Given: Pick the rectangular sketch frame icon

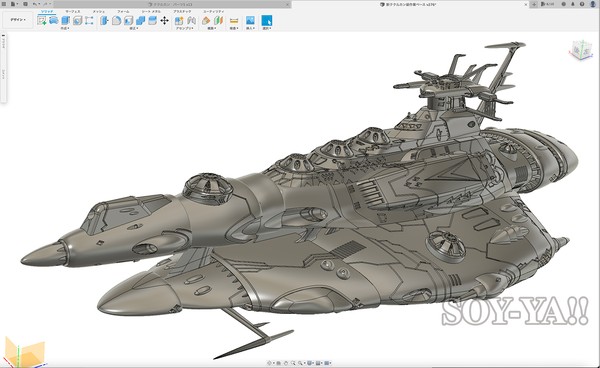Looking at the screenshot, I should click(x=89, y=20).
